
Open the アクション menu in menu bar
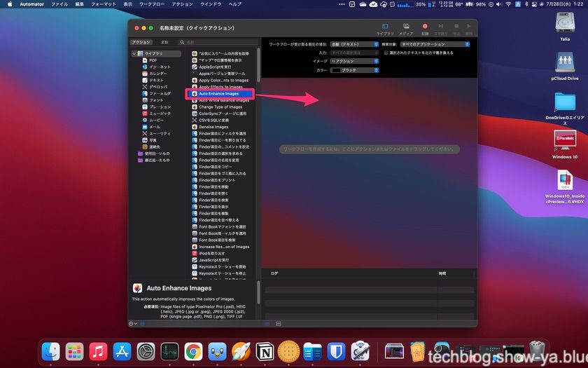coord(182,4)
